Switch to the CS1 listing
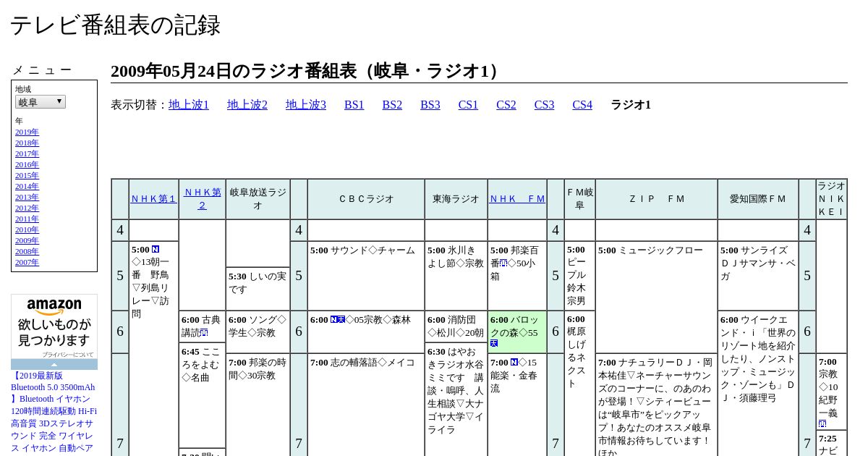This screenshot has width=868, height=456. tap(468, 105)
